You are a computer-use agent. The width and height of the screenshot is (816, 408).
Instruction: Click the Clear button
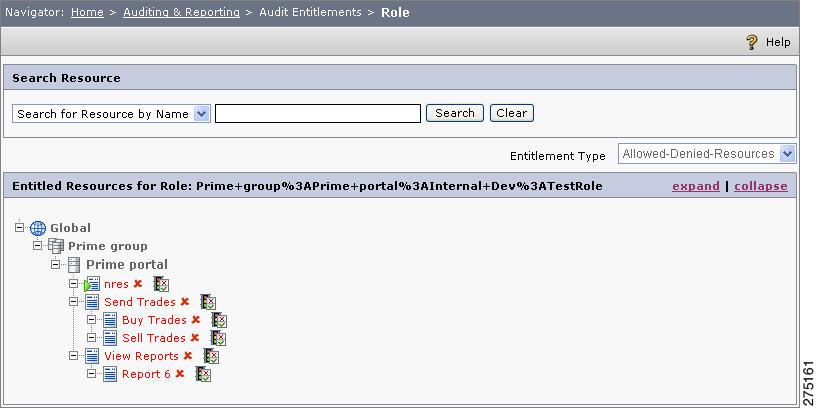(x=512, y=113)
